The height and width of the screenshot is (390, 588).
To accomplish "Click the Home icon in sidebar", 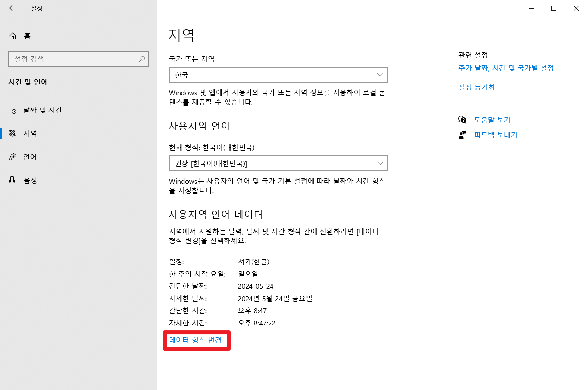I will (x=13, y=36).
